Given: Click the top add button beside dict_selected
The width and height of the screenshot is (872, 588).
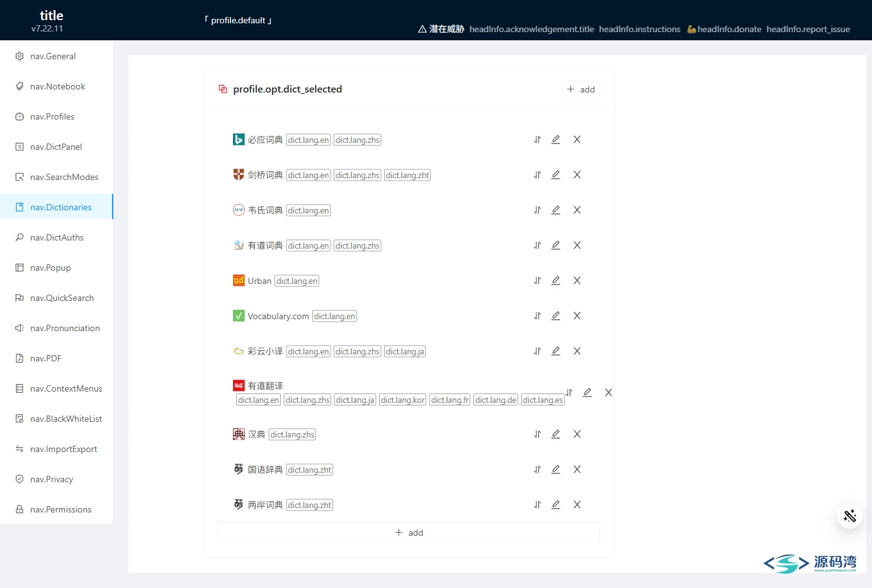Looking at the screenshot, I should coord(580,89).
